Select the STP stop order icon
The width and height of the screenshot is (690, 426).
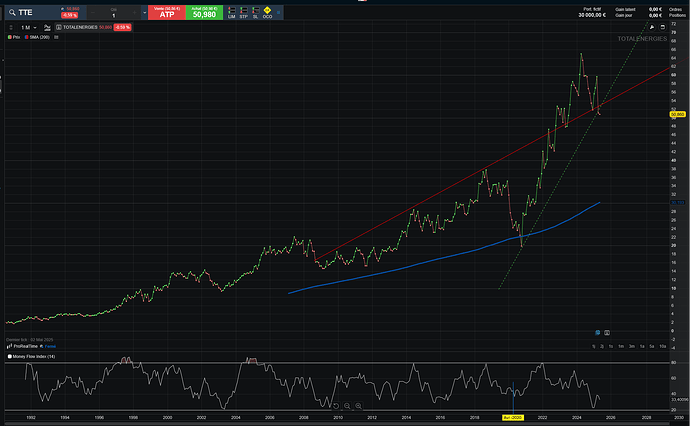pos(243,12)
